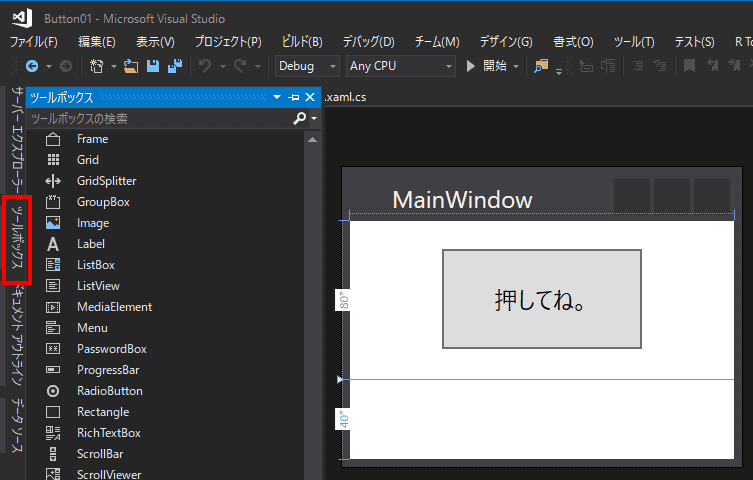Open the デバッグ(D) menu
This screenshot has height=480, width=753.
pyautogui.click(x=368, y=42)
